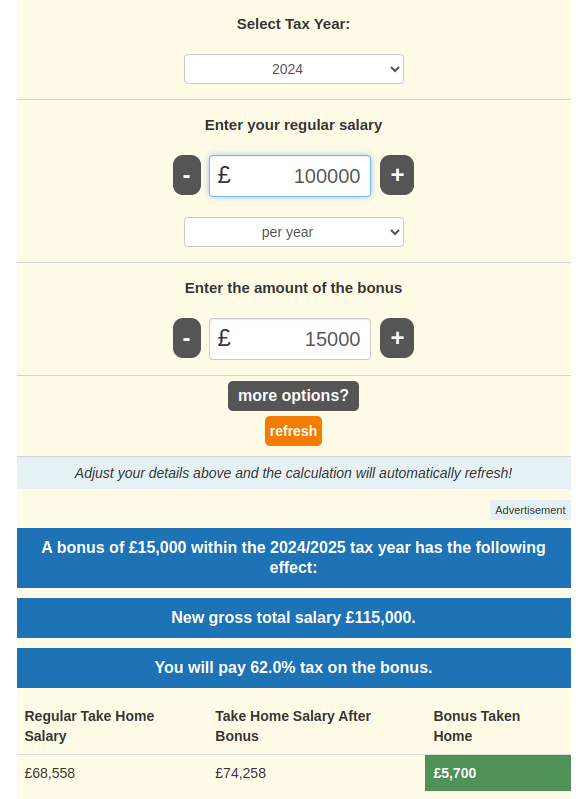Open the per year period dropdown

294,232
